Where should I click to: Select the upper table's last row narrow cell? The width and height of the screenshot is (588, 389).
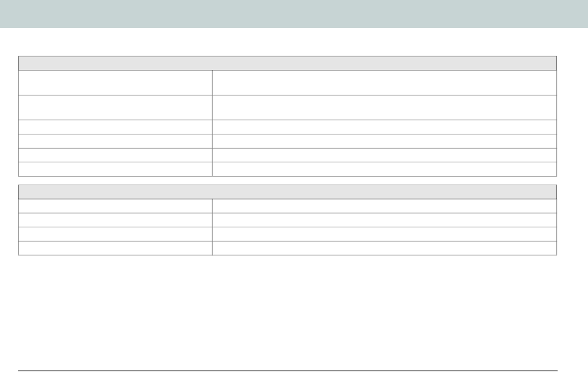[115, 169]
